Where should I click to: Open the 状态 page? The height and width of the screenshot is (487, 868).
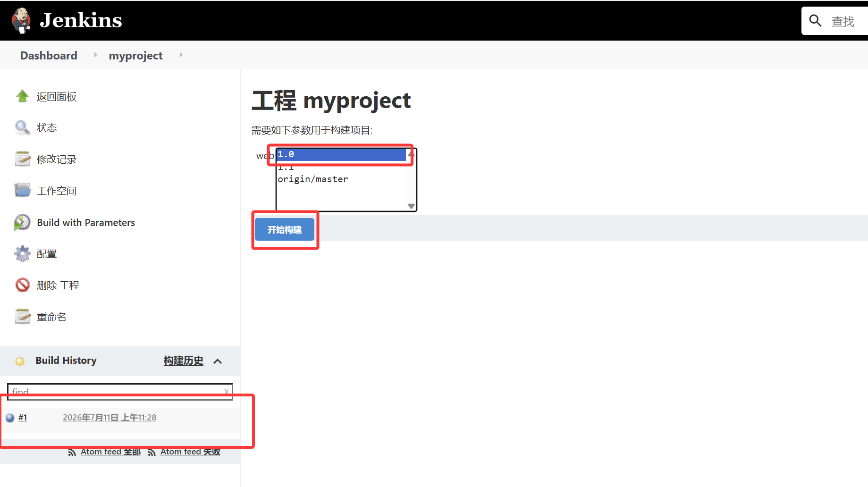(47, 128)
